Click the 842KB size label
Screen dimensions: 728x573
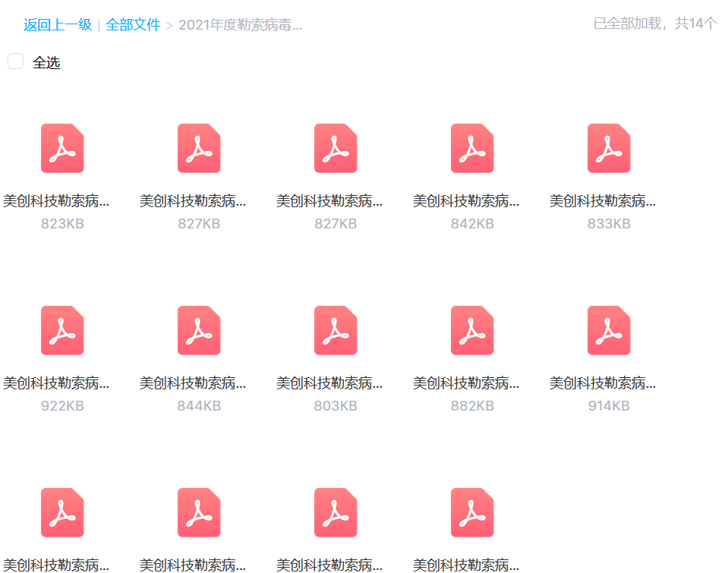click(x=472, y=224)
